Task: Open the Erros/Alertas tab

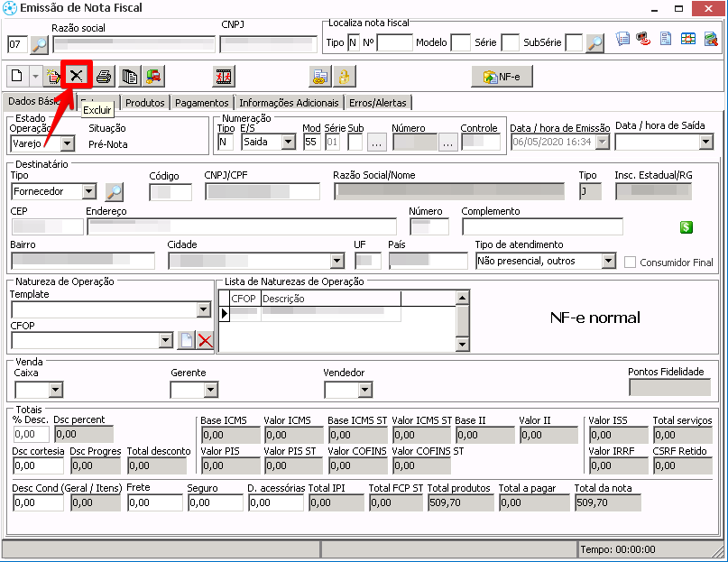Action: click(377, 103)
